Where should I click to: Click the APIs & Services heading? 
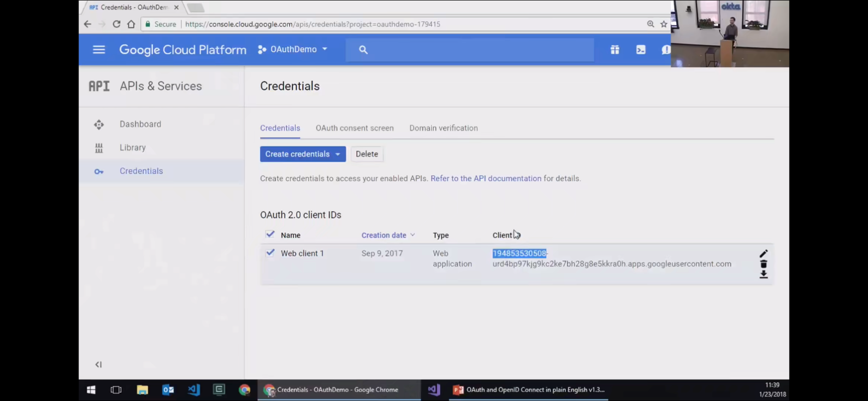161,86
